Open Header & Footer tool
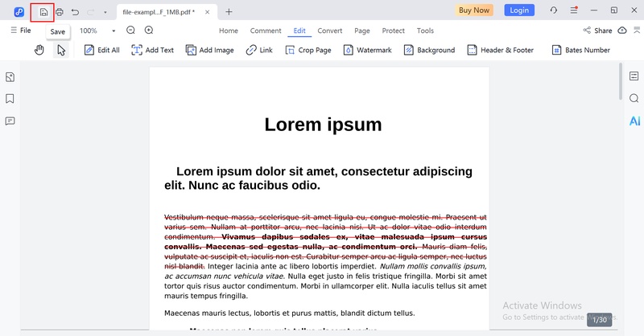Viewport: 644px width, 336px height. click(500, 50)
